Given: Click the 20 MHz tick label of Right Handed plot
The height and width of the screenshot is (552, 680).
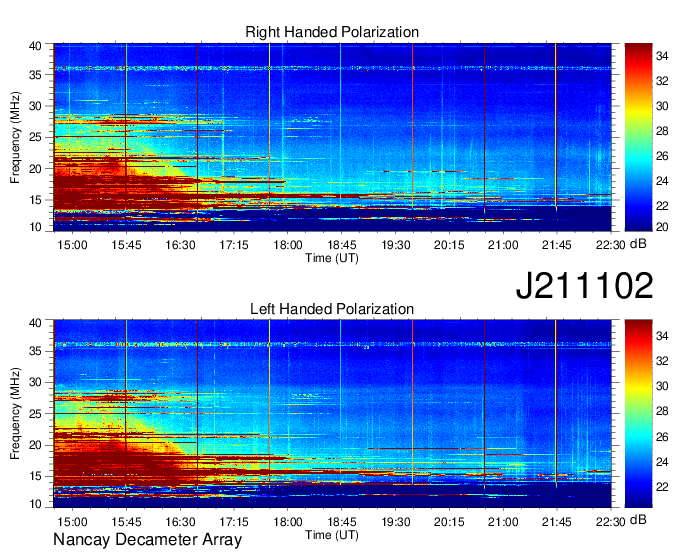Looking at the screenshot, I should (x=35, y=169).
